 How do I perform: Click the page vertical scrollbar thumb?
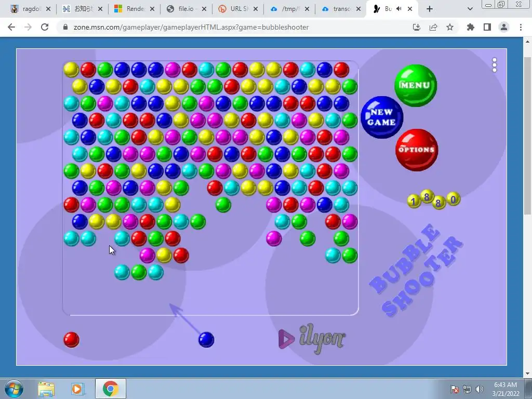pyautogui.click(x=527, y=136)
